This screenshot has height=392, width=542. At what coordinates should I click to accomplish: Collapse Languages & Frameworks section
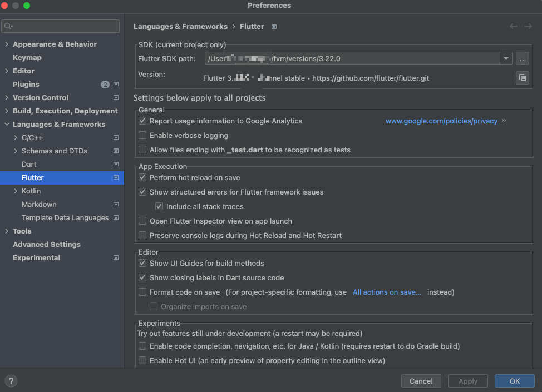7,125
